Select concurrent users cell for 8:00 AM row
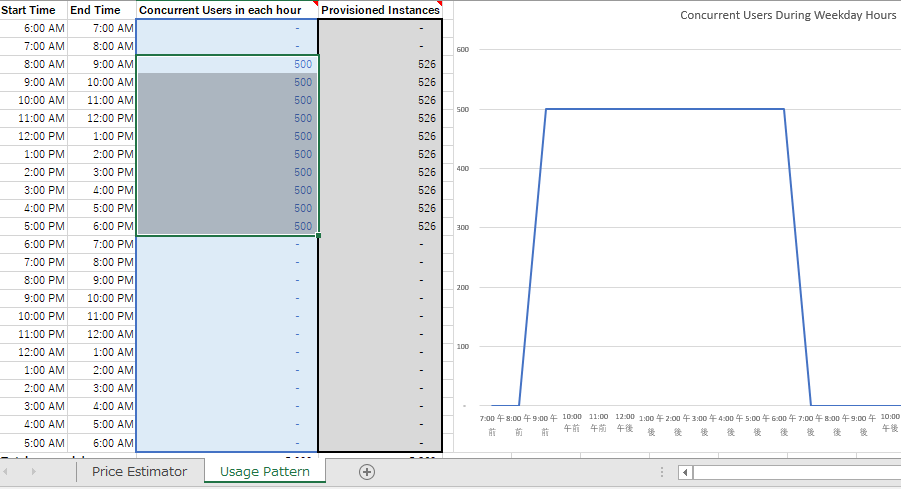901x489 pixels. click(227, 64)
